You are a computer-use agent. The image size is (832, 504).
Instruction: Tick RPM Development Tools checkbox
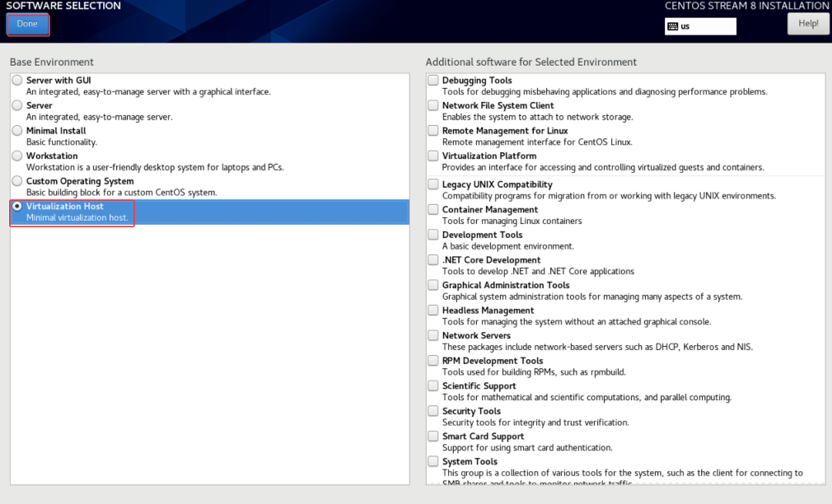(433, 361)
